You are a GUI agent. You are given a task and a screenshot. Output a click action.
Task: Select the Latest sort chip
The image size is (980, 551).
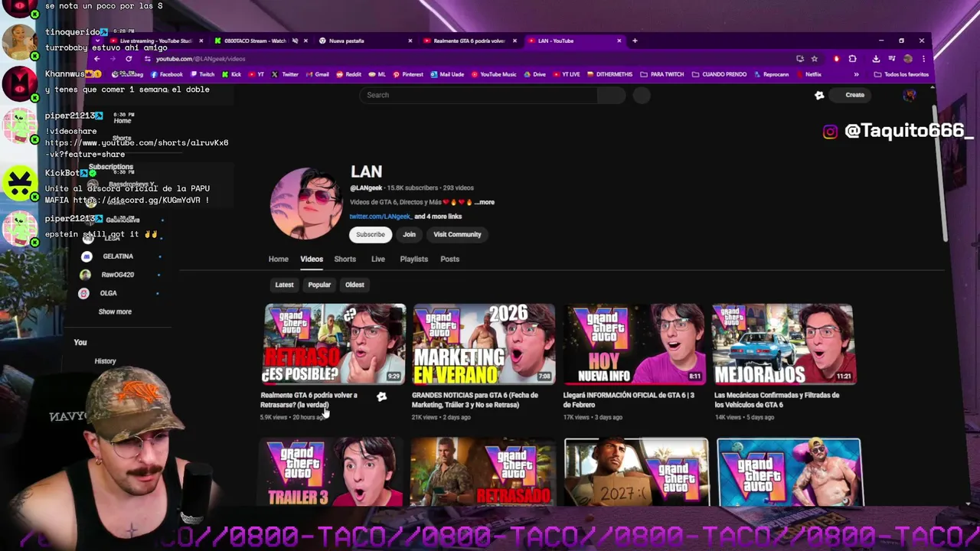click(284, 285)
